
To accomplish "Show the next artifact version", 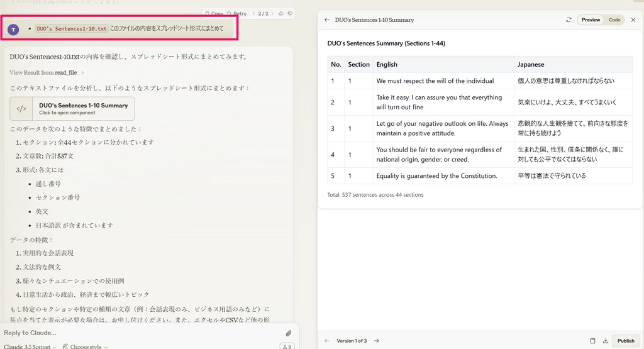I will [376, 341].
